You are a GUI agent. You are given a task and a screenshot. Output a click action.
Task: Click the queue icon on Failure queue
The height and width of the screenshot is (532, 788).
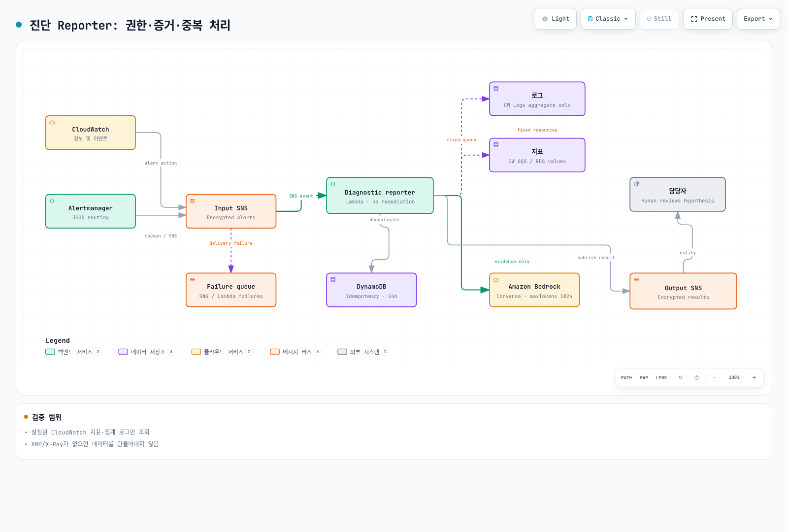[193, 280]
